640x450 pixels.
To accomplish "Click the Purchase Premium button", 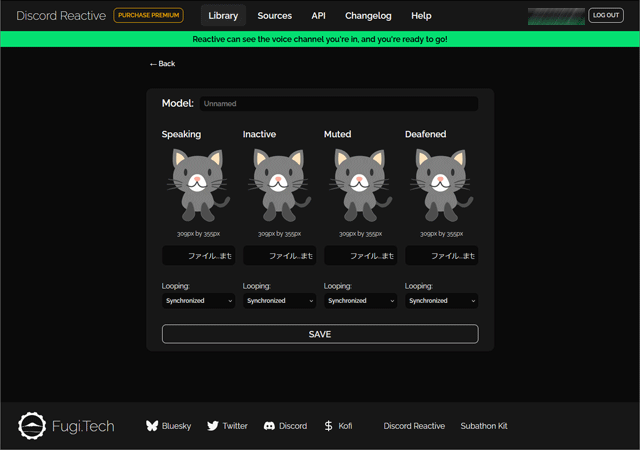I will coord(148,16).
